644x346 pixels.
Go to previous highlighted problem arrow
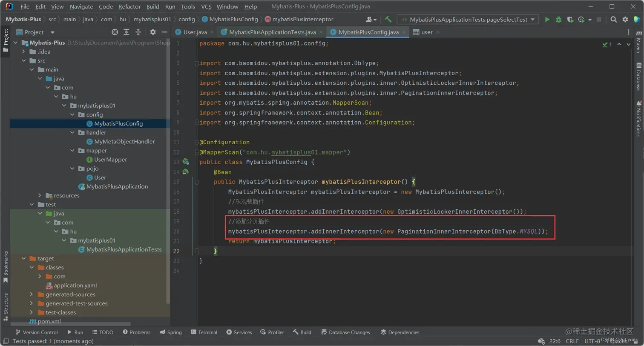pyautogui.click(x=619, y=44)
